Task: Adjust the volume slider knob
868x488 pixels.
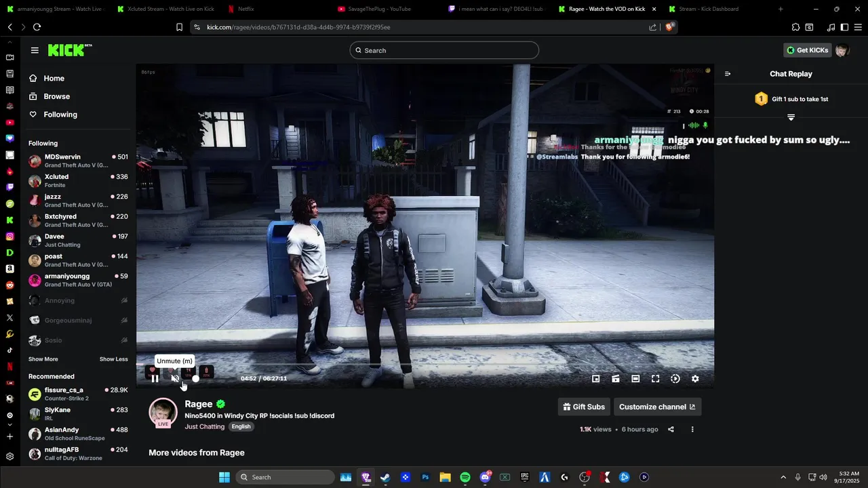Action: (196, 379)
